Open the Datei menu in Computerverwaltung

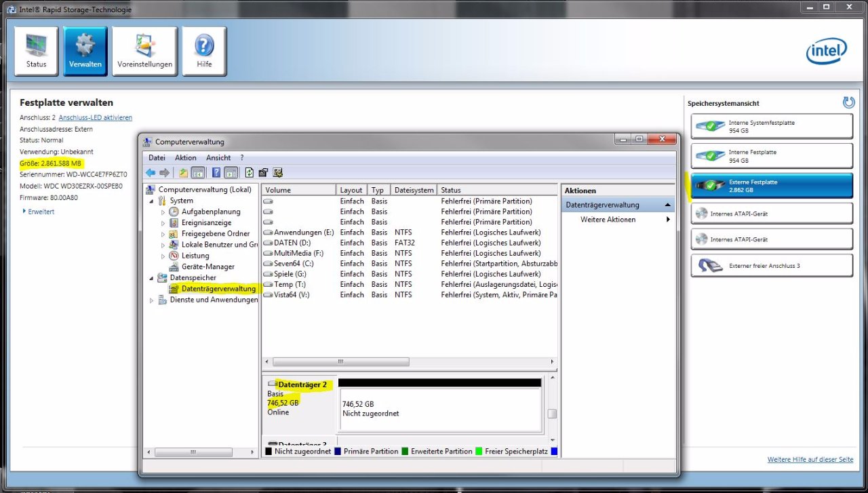pos(157,158)
